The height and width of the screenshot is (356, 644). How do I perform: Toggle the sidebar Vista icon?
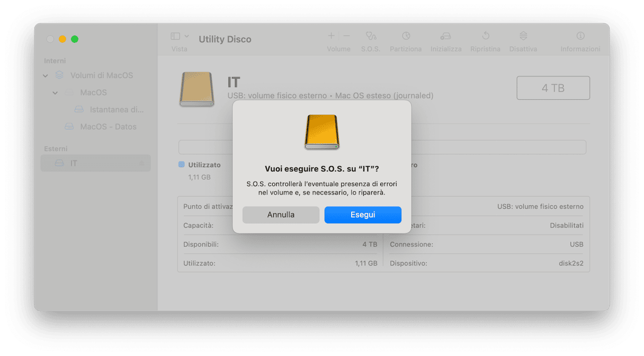point(175,36)
